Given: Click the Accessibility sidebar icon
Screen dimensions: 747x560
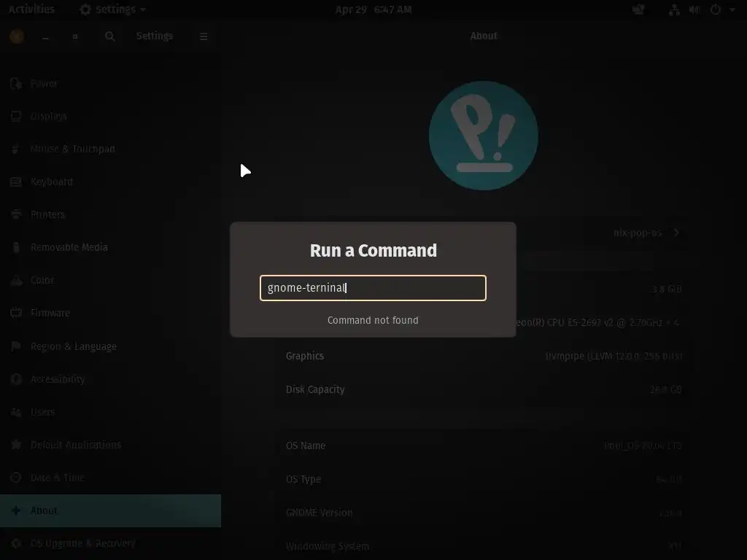Looking at the screenshot, I should coord(16,379).
